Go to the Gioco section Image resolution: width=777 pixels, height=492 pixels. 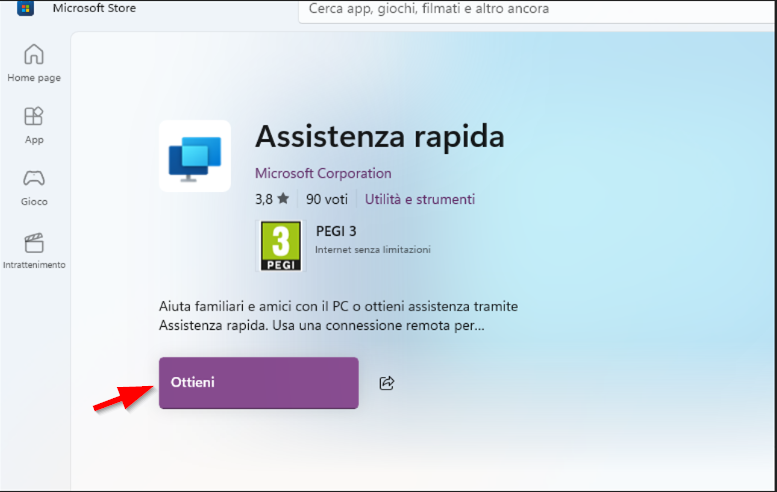(x=34, y=188)
